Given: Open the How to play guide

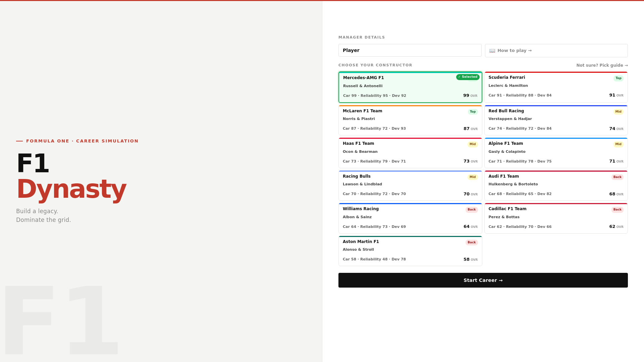Looking at the screenshot, I should point(556,51).
